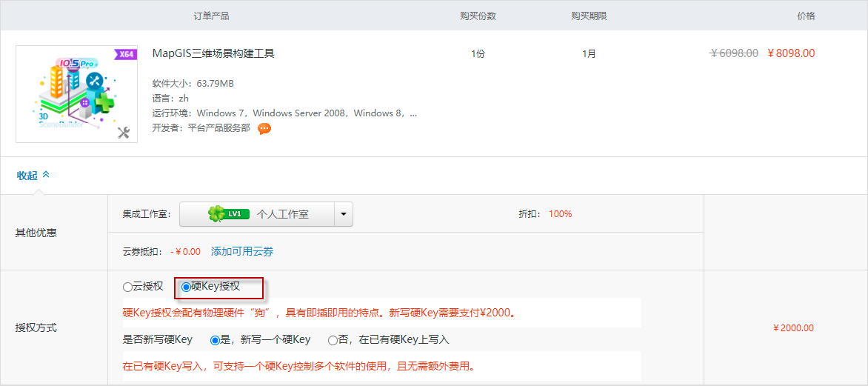Image resolution: width=868 pixels, height=386 pixels.
Task: Click the product title MapGIS三维场景构建工具
Action: tap(213, 54)
